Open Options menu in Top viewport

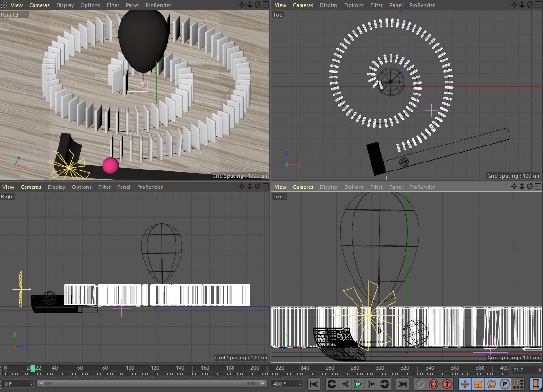[x=354, y=5]
